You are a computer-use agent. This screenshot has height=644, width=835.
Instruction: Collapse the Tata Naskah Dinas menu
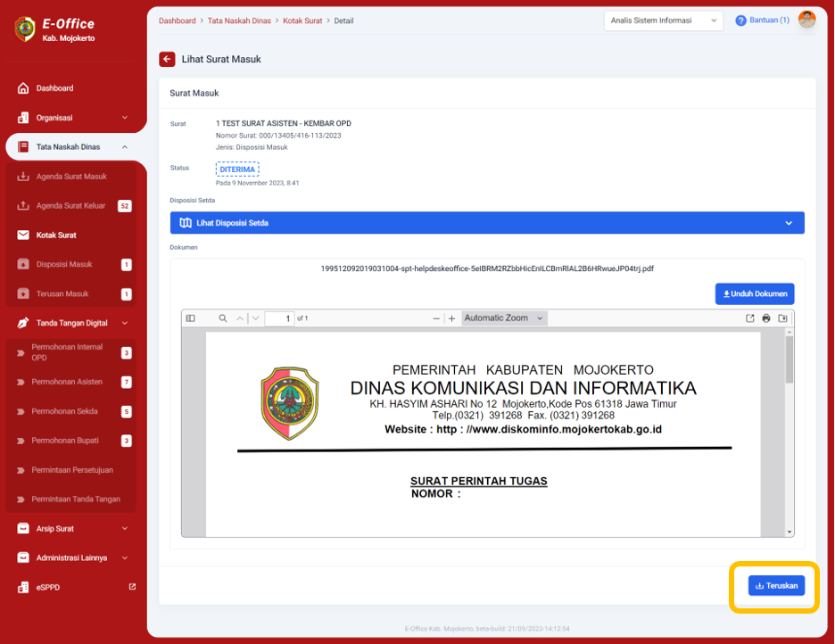pyautogui.click(x=72, y=147)
